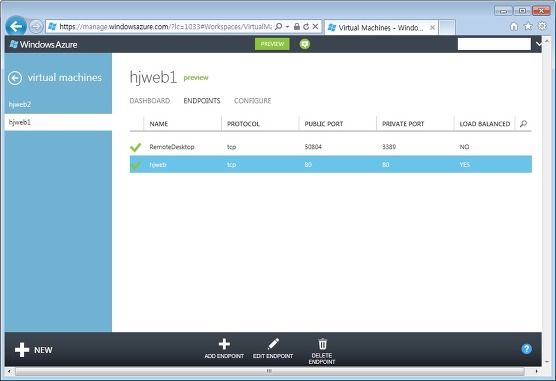
Task: Refresh the page with the reload icon
Action: (306, 27)
